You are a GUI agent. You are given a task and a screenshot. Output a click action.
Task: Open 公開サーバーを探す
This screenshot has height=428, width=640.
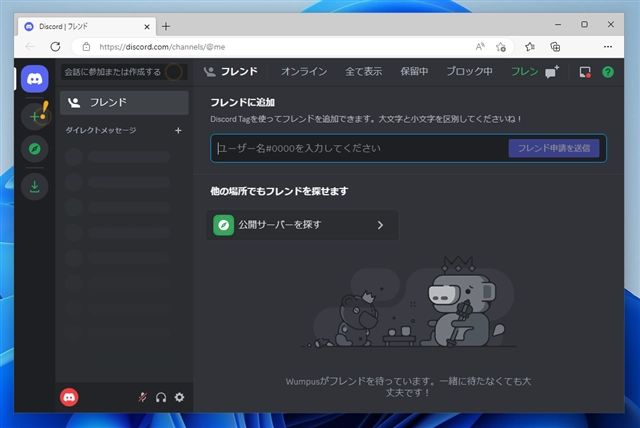302,225
